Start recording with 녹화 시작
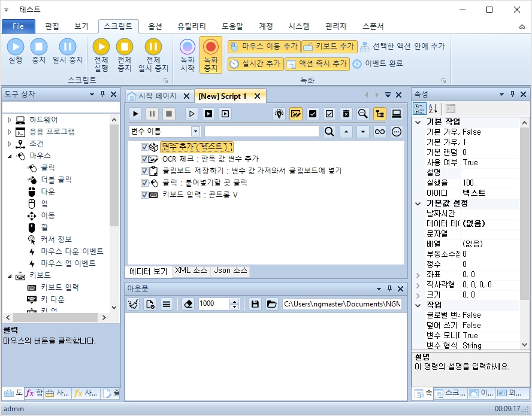 [x=188, y=55]
